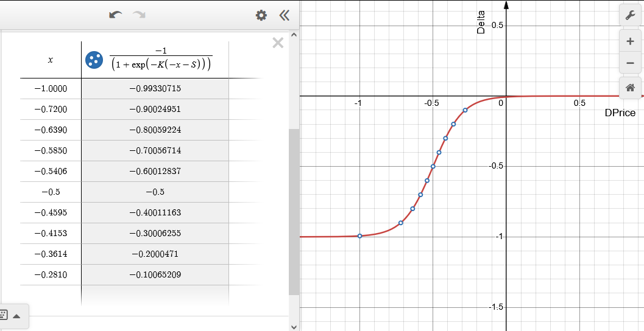The height and width of the screenshot is (331, 644).
Task: Click the redo arrow icon
Action: point(140,15)
